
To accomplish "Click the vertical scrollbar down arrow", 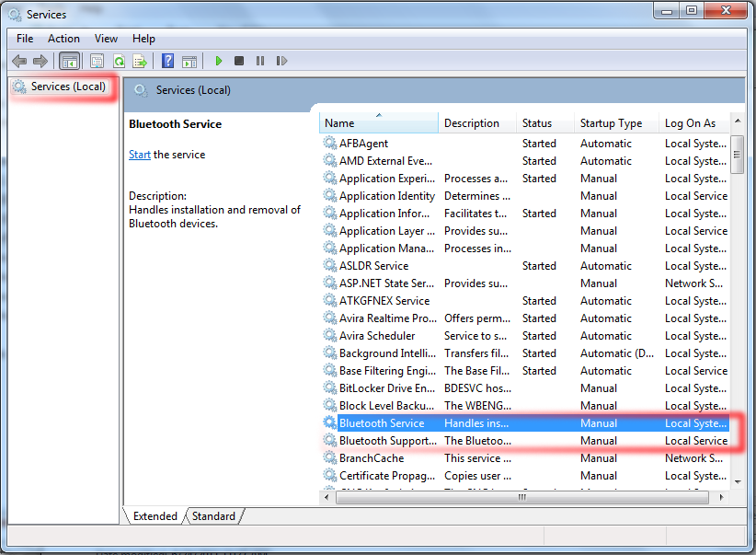I will (x=738, y=481).
